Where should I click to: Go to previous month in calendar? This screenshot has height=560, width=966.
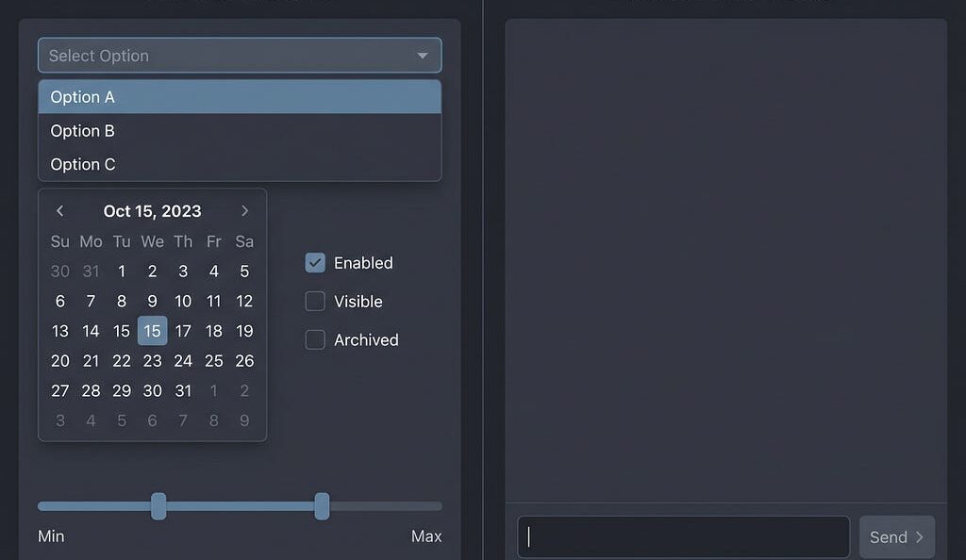pyautogui.click(x=59, y=210)
